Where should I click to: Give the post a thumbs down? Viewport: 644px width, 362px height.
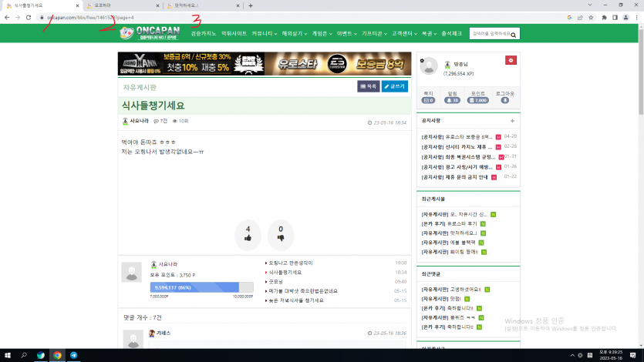pyautogui.click(x=281, y=235)
